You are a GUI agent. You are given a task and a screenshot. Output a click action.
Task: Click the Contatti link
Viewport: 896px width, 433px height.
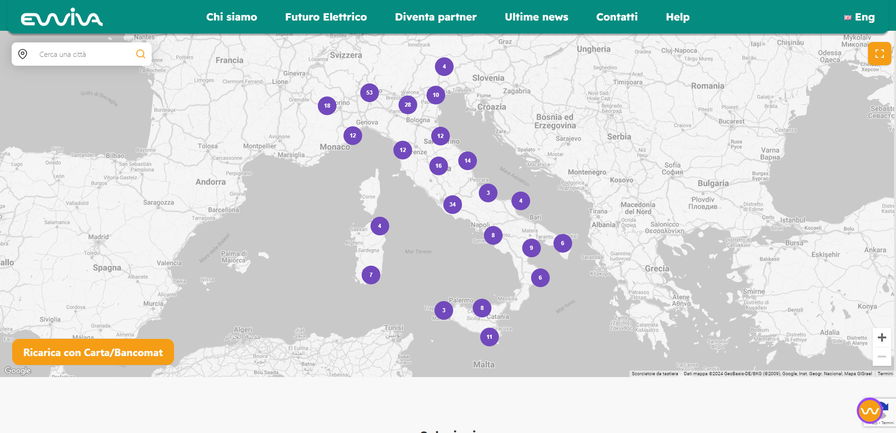(x=616, y=17)
